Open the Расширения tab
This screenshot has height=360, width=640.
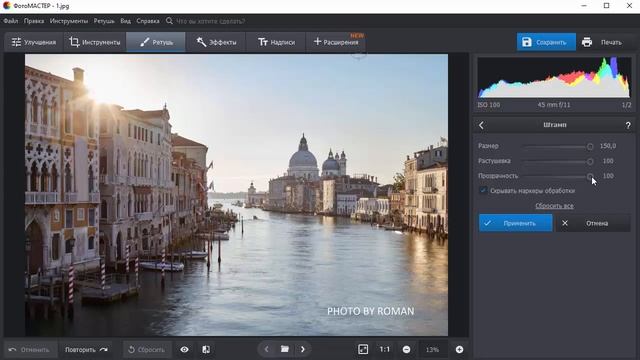tap(336, 42)
